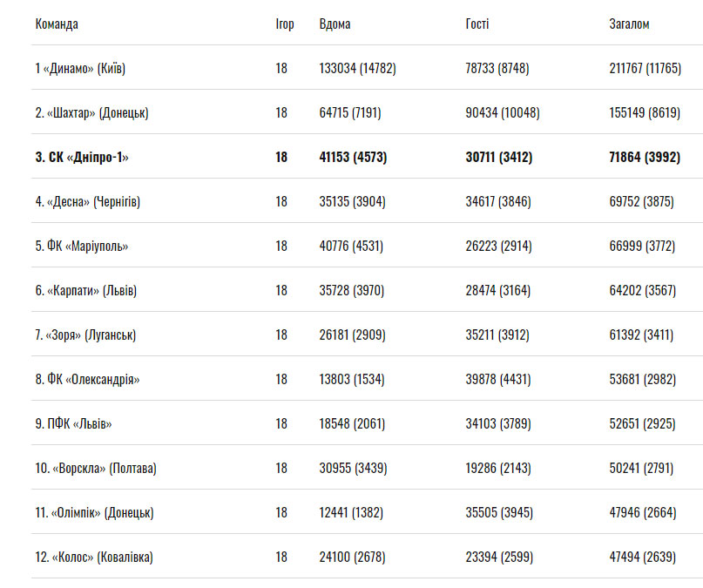Click Дніпро-1 home attendance cell 41153 (4573)
The image size is (703, 588).
pos(353,157)
